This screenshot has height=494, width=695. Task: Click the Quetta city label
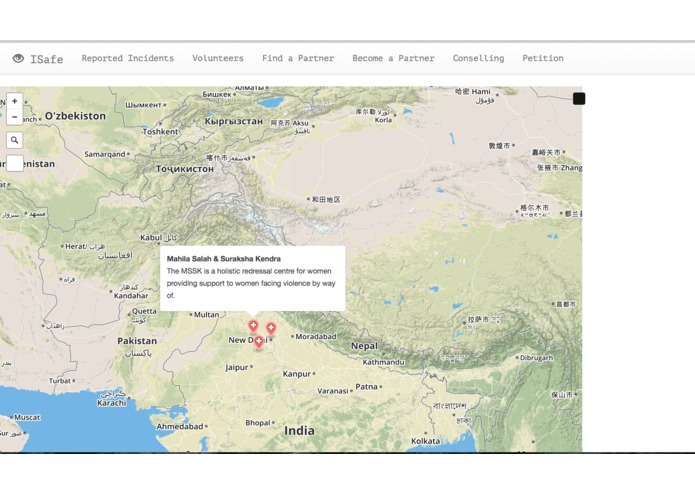click(x=144, y=311)
